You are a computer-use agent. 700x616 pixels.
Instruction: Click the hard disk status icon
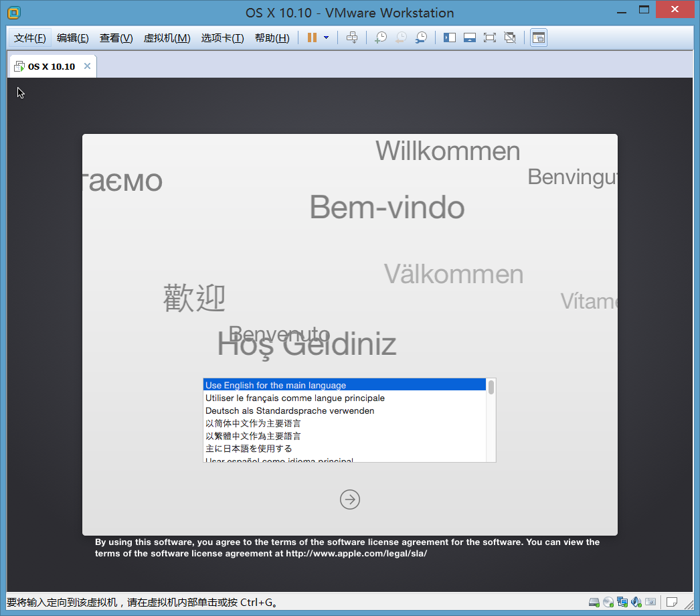[x=594, y=602]
